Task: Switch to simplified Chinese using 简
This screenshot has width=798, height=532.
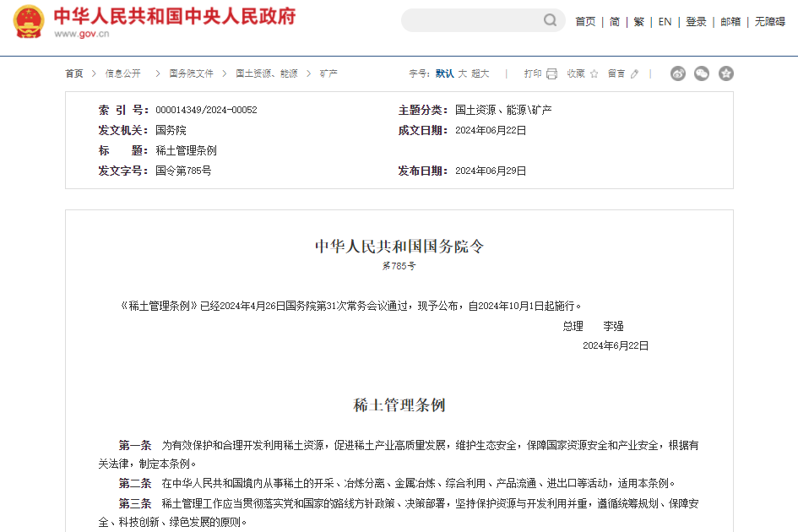Action: pos(615,21)
